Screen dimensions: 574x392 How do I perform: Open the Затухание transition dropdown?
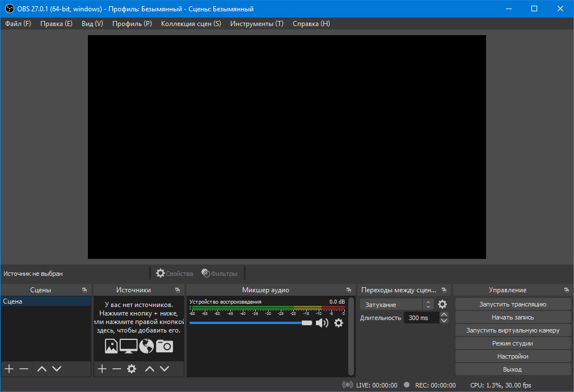(397, 304)
